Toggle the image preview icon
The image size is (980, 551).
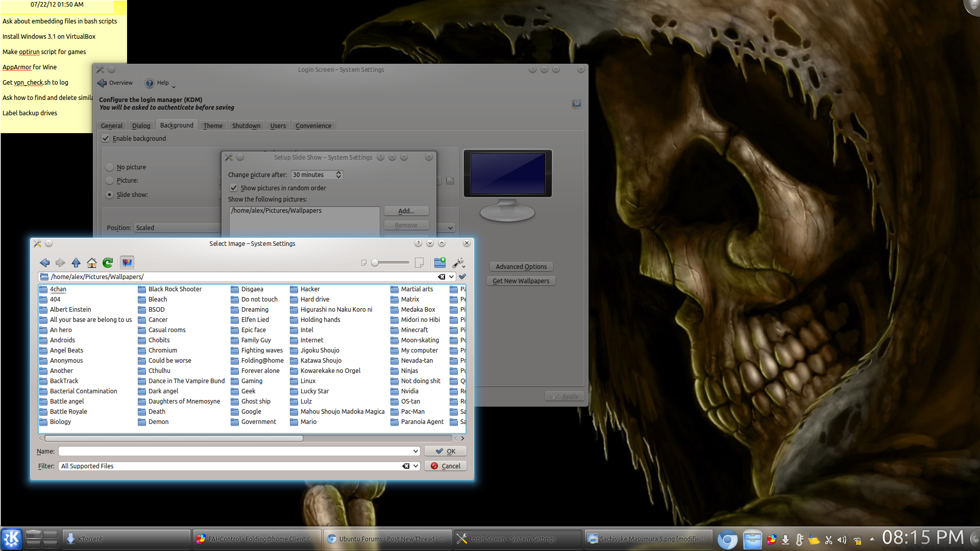click(127, 263)
